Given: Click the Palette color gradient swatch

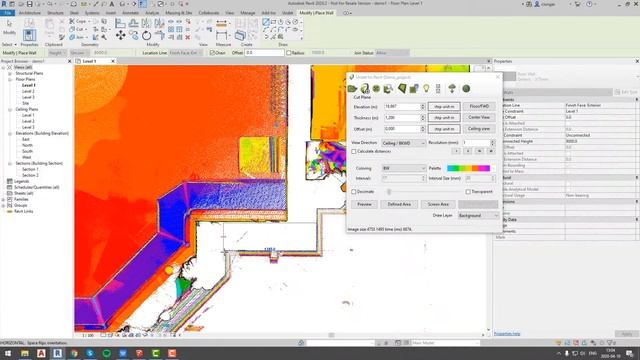Looking at the screenshot, I should 469,168.
